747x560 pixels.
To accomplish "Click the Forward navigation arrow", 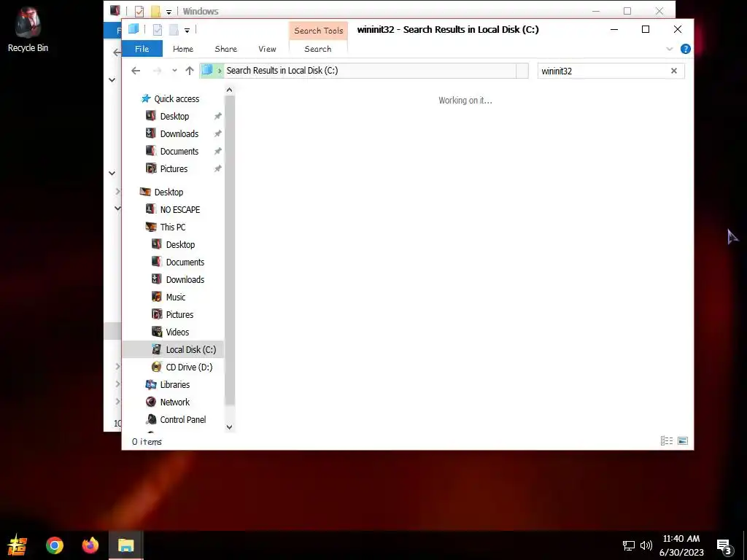I will pos(157,71).
